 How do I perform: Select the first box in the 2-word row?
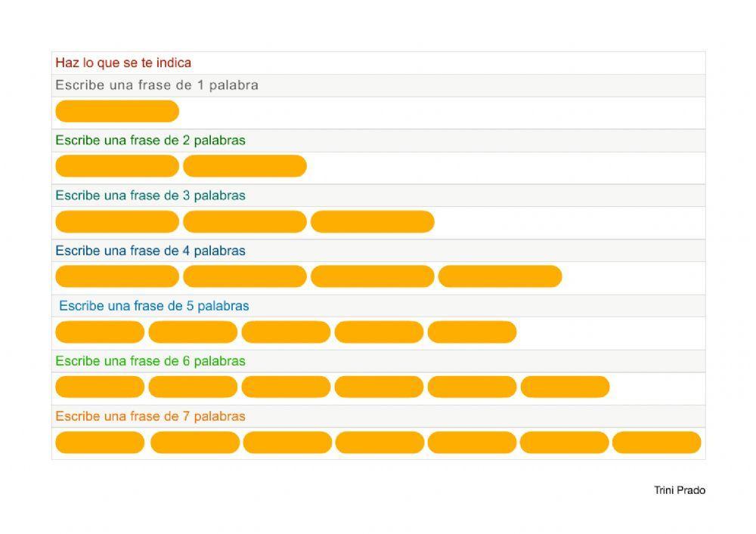pyautogui.click(x=117, y=166)
